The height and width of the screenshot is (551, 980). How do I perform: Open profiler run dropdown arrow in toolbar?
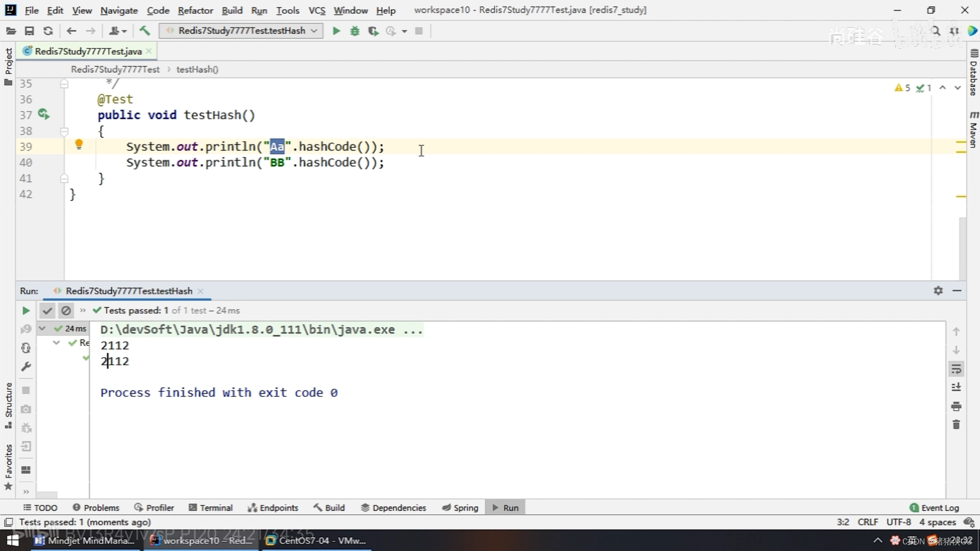405,31
